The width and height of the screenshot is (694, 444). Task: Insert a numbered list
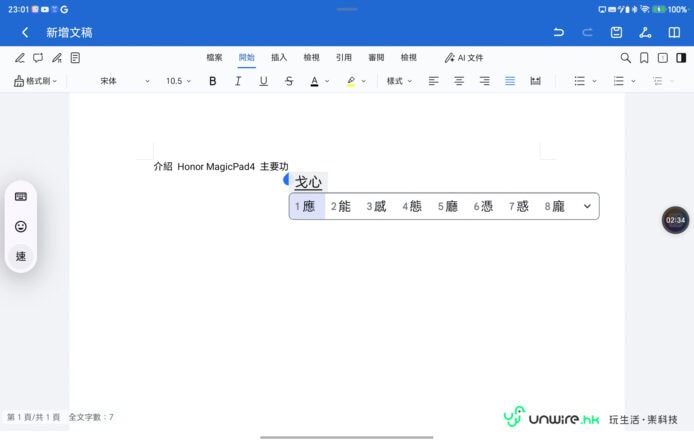point(618,81)
